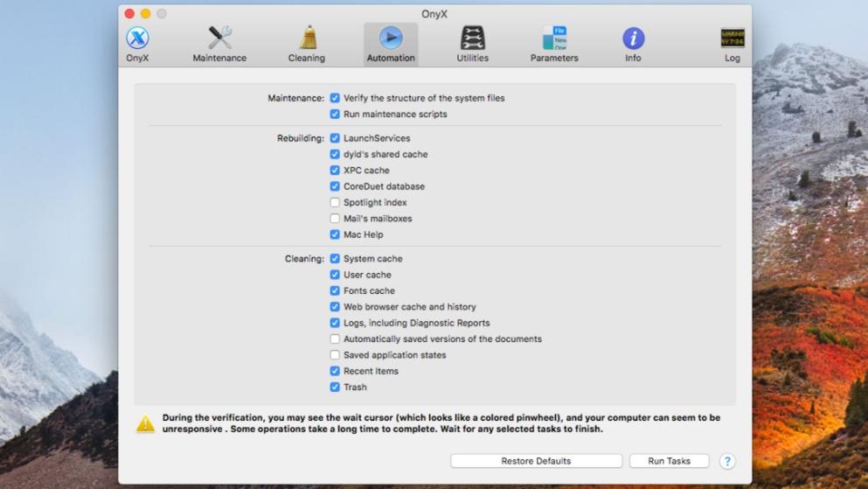Viewport: 868px width, 489px height.
Task: Open the Parameters icon
Action: 554,38
